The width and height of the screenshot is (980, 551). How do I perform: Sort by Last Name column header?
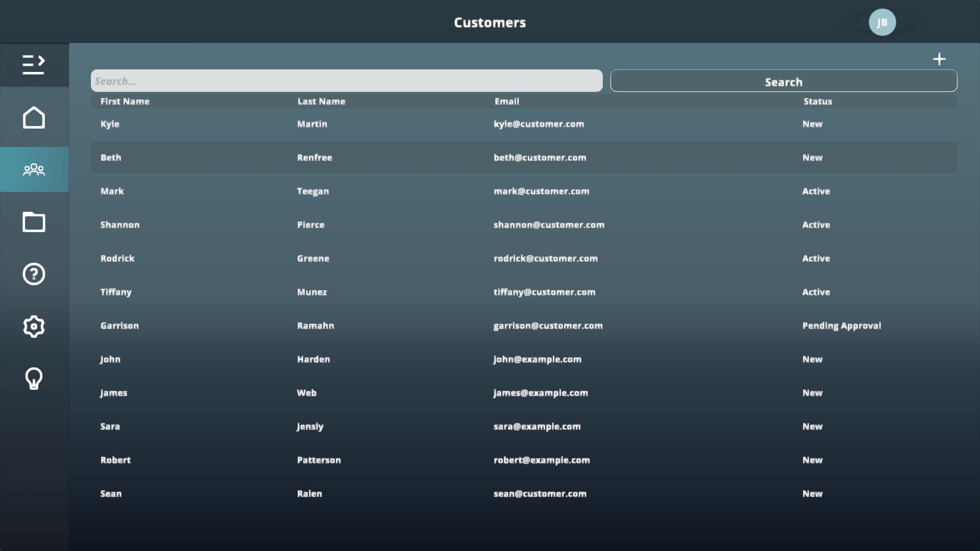point(321,102)
